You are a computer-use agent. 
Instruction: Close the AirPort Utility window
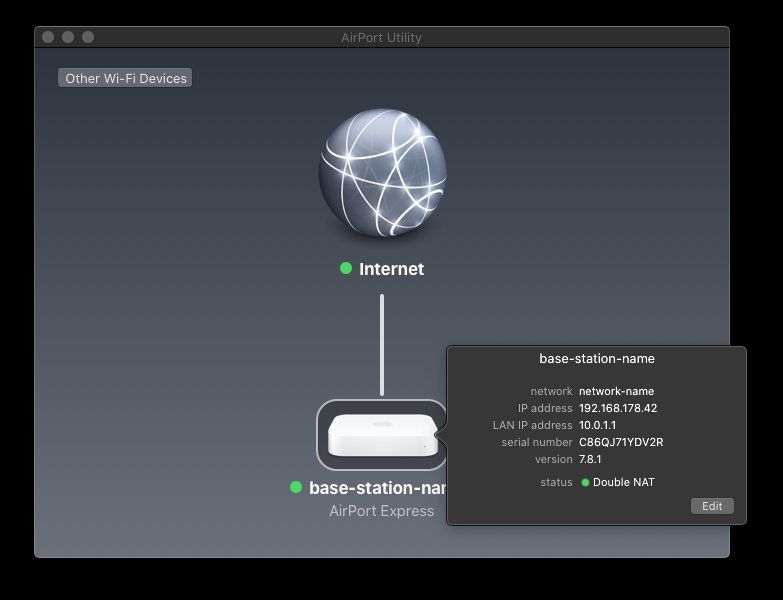click(x=48, y=37)
